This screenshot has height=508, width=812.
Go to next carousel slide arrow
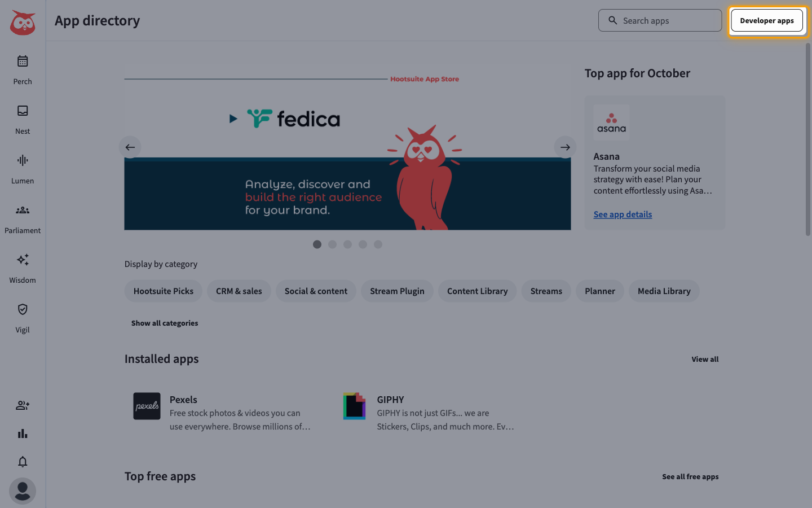[x=565, y=147]
